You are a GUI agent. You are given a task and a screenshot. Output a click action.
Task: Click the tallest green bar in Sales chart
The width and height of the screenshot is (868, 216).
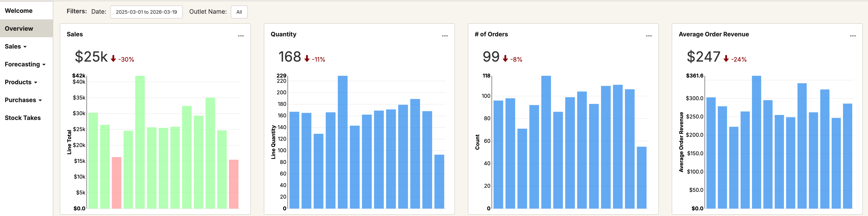pos(140,142)
